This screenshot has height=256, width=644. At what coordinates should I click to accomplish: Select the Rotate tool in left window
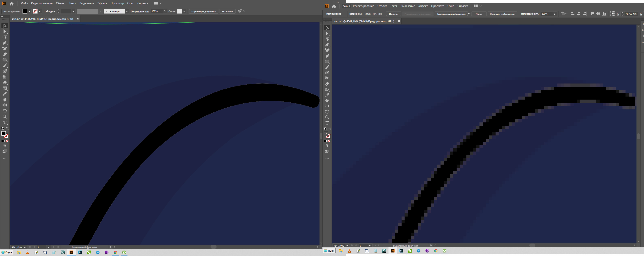(x=5, y=111)
